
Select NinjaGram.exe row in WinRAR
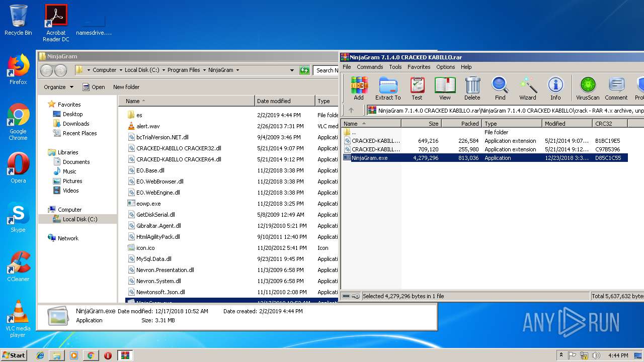(x=485, y=158)
